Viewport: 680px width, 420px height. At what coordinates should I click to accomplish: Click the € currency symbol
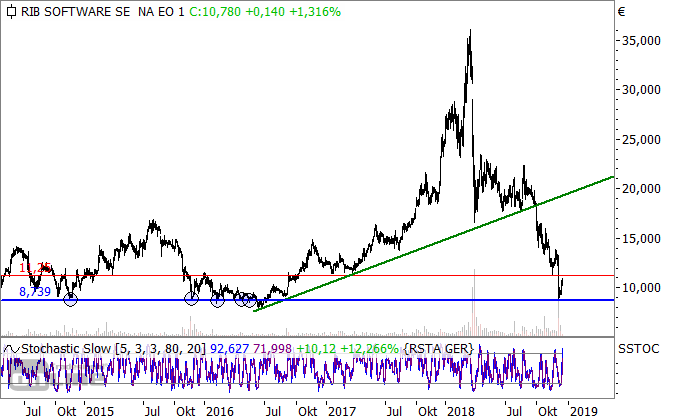point(621,12)
